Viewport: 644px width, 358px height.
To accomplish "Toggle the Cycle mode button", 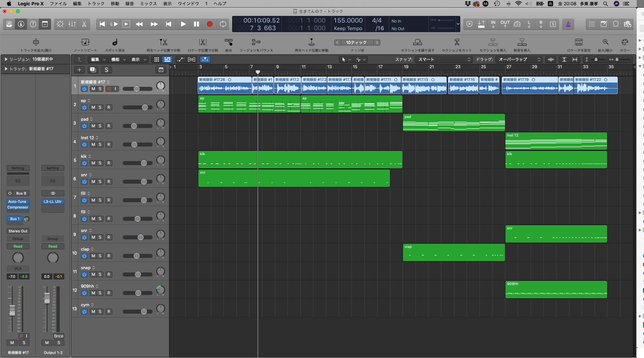I will click(223, 24).
